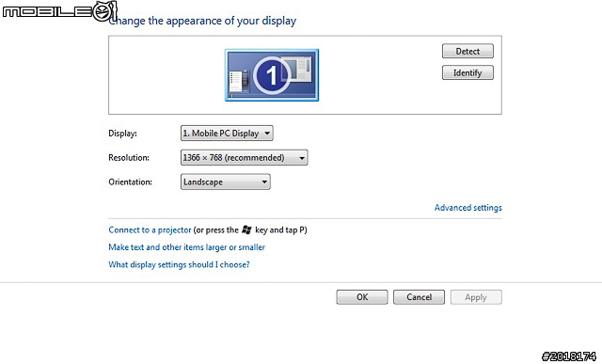The width and height of the screenshot is (602, 364).
Task: Click the Display: label
Action: [x=122, y=134]
